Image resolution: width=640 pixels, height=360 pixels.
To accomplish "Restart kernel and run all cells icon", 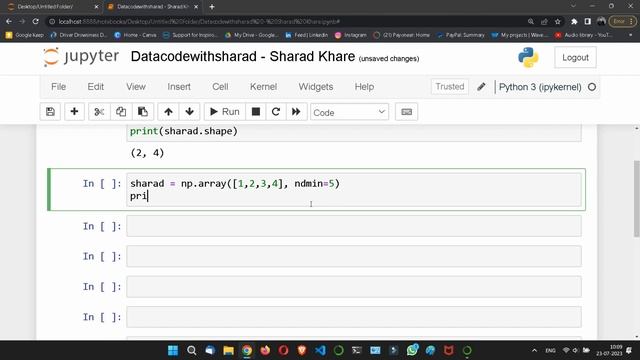I will [296, 112].
